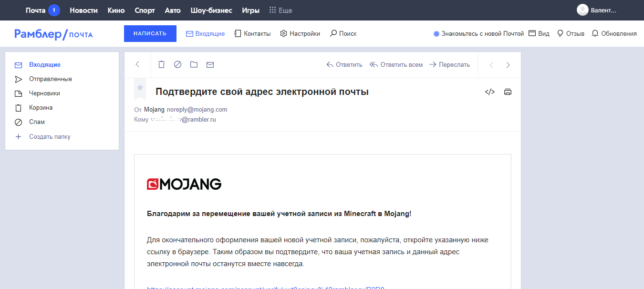This screenshot has height=289, width=644.
Task: Open Обновления notifications
Action: pyautogui.click(x=614, y=34)
